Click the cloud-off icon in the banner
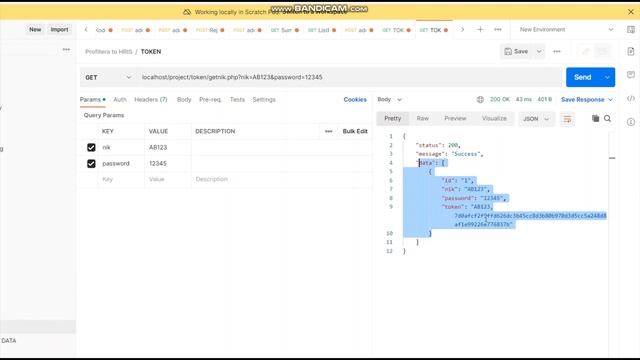This screenshot has width=640, height=360. coord(187,12)
